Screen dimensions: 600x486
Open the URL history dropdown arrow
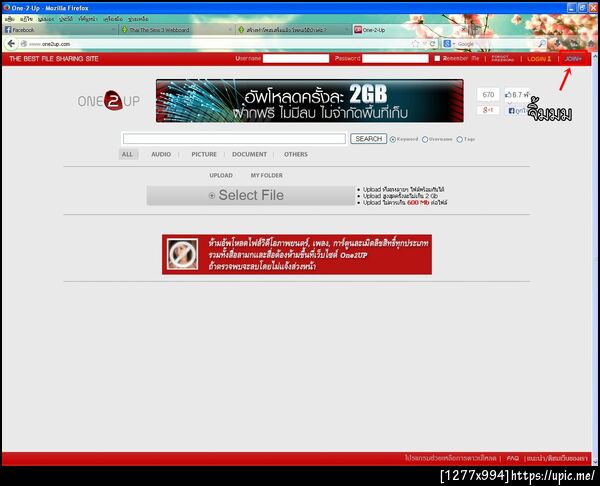tap(424, 44)
